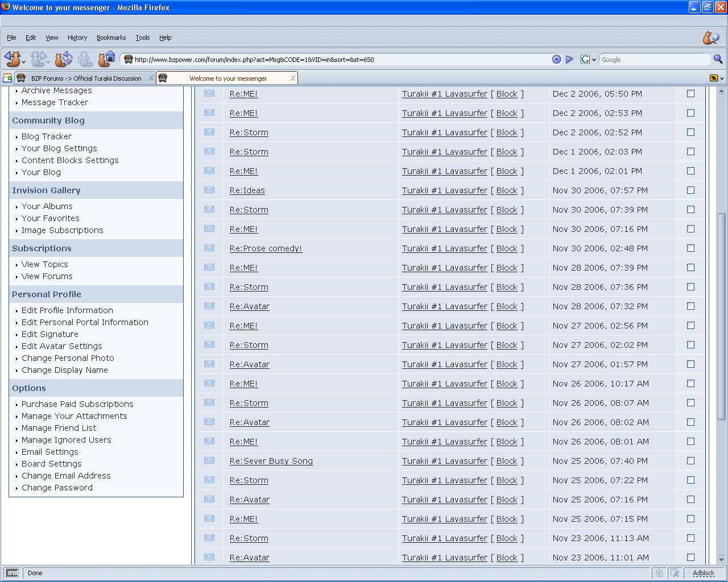Image resolution: width=728 pixels, height=582 pixels.
Task: Click the padlock security icon in status bar
Action: (659, 573)
